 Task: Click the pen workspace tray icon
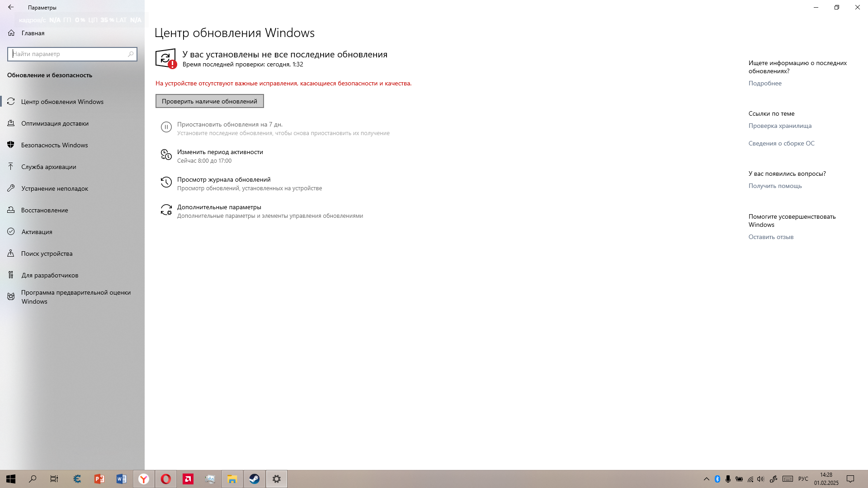point(774,479)
